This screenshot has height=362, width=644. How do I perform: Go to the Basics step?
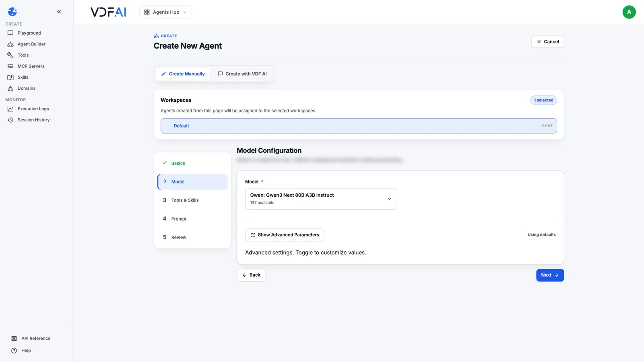(193, 163)
